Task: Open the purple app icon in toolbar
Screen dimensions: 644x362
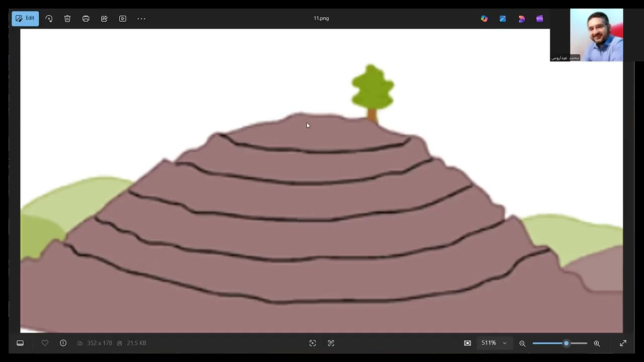Action: click(x=540, y=19)
